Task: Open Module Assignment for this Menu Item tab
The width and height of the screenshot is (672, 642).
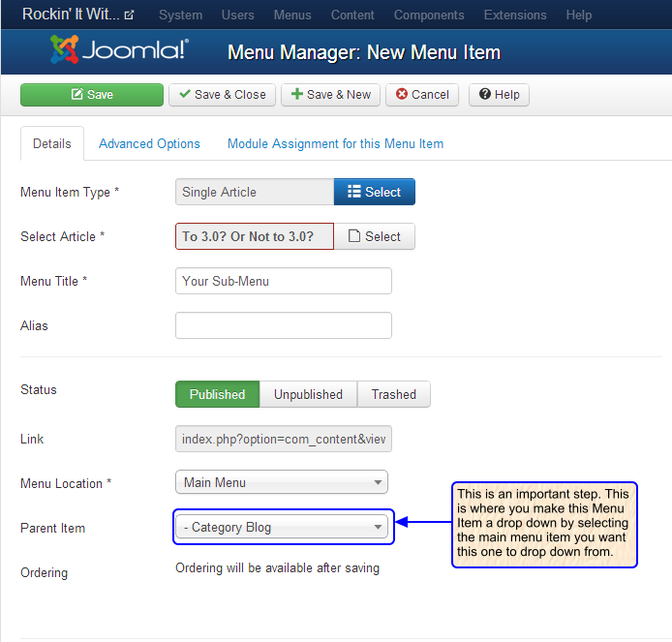Action: 335,143
